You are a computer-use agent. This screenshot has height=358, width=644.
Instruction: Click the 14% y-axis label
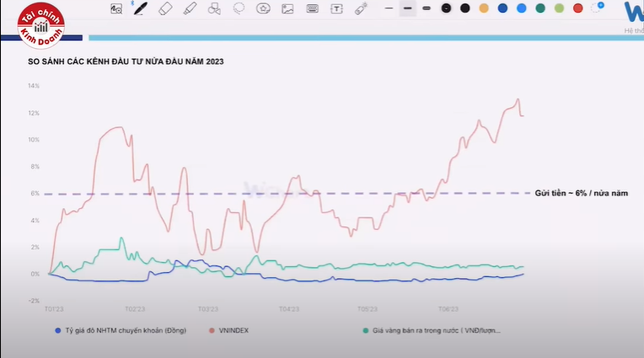point(34,86)
